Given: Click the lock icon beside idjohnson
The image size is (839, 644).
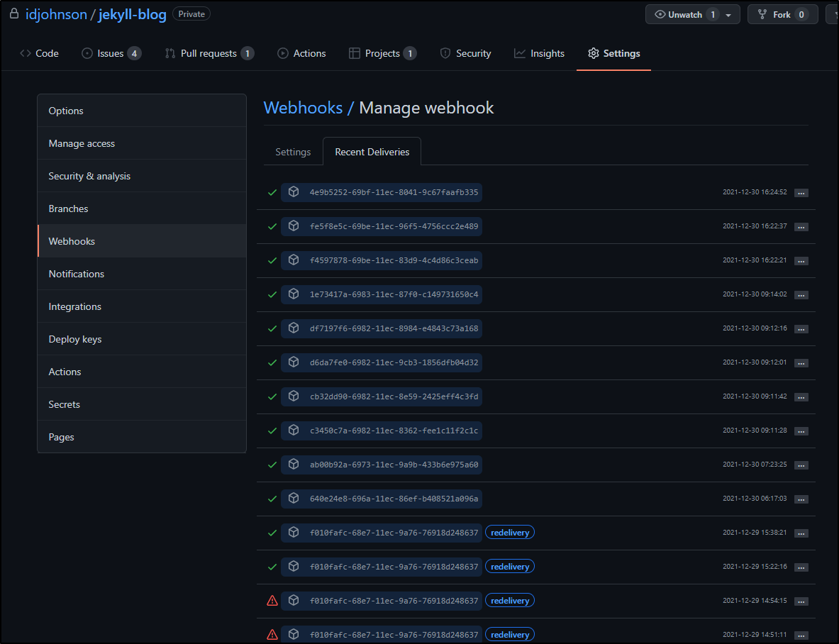Looking at the screenshot, I should (x=14, y=14).
